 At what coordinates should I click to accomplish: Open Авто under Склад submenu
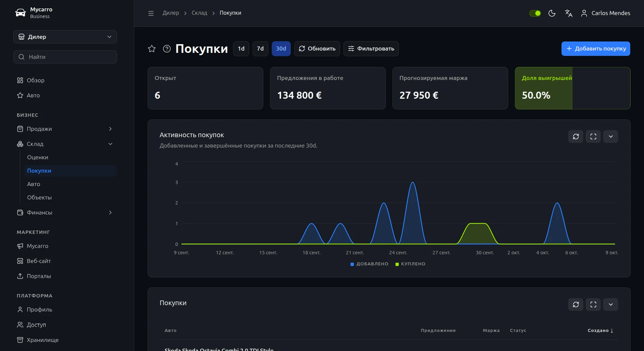(x=70, y=184)
